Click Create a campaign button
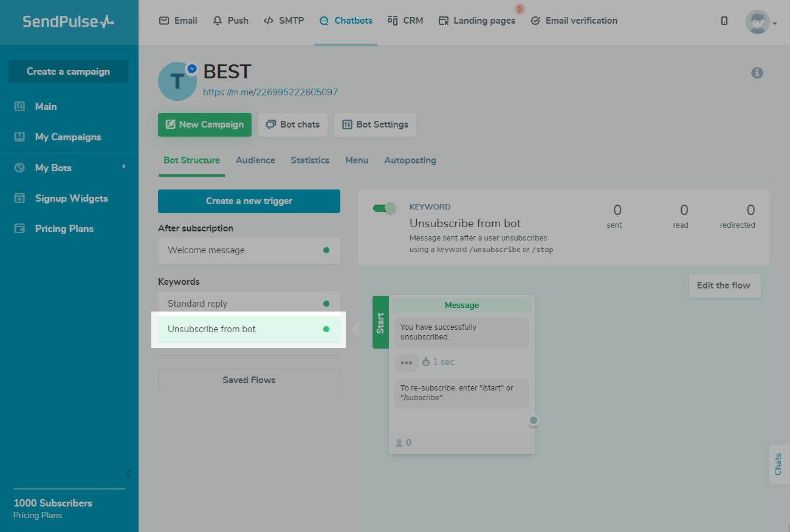The image size is (790, 532). [68, 71]
